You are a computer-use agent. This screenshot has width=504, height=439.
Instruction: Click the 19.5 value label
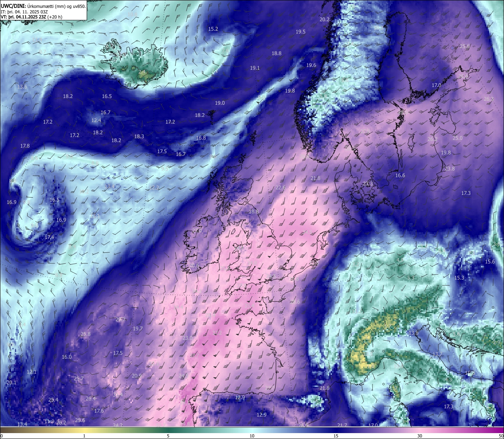pyautogui.click(x=300, y=31)
